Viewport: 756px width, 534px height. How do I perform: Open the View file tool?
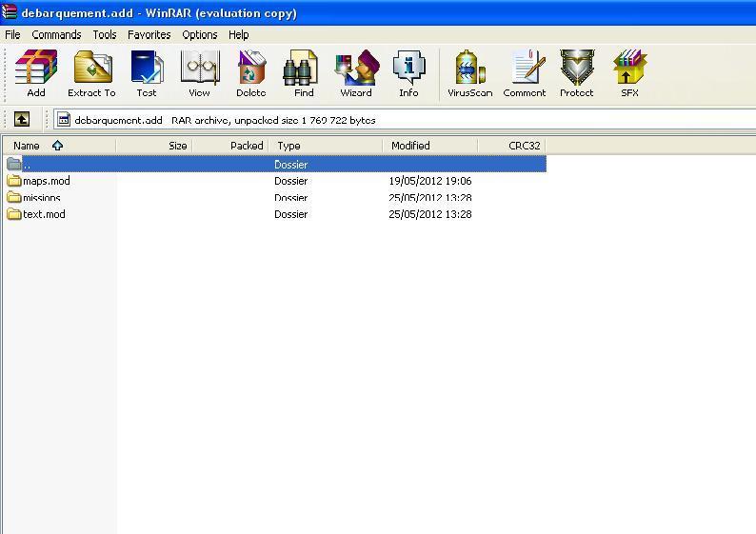(x=199, y=73)
